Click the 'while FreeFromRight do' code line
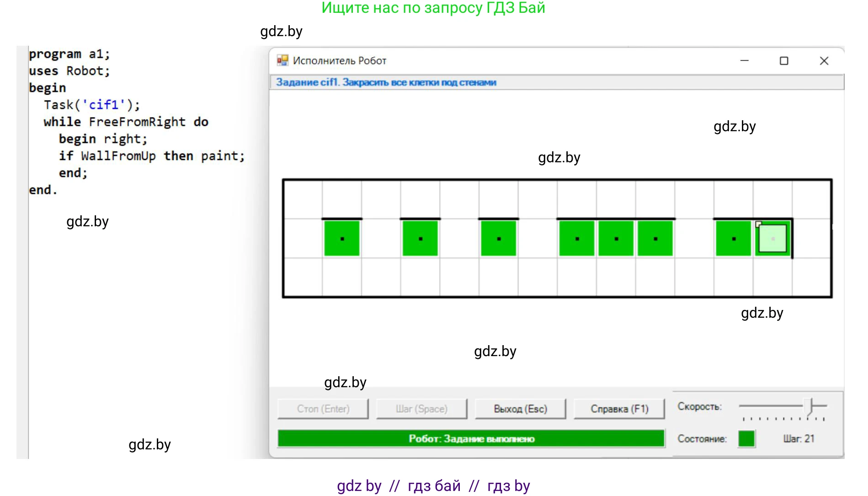 click(126, 122)
